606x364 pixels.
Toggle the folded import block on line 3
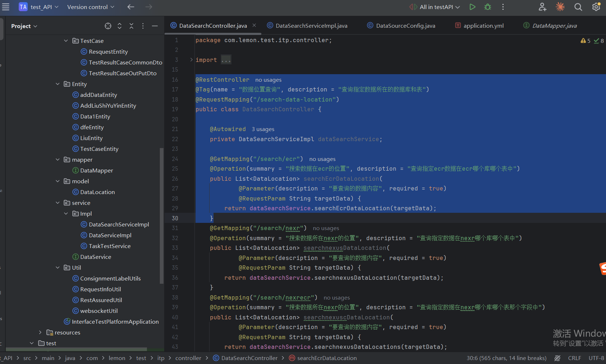pos(191,60)
